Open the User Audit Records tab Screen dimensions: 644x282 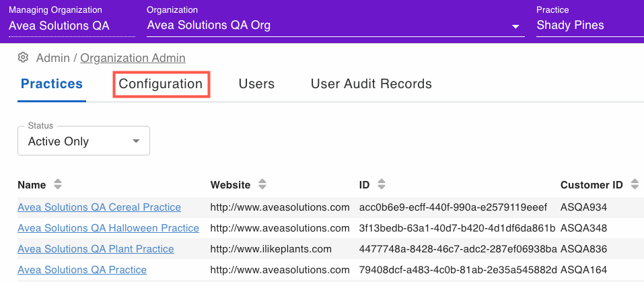(371, 83)
